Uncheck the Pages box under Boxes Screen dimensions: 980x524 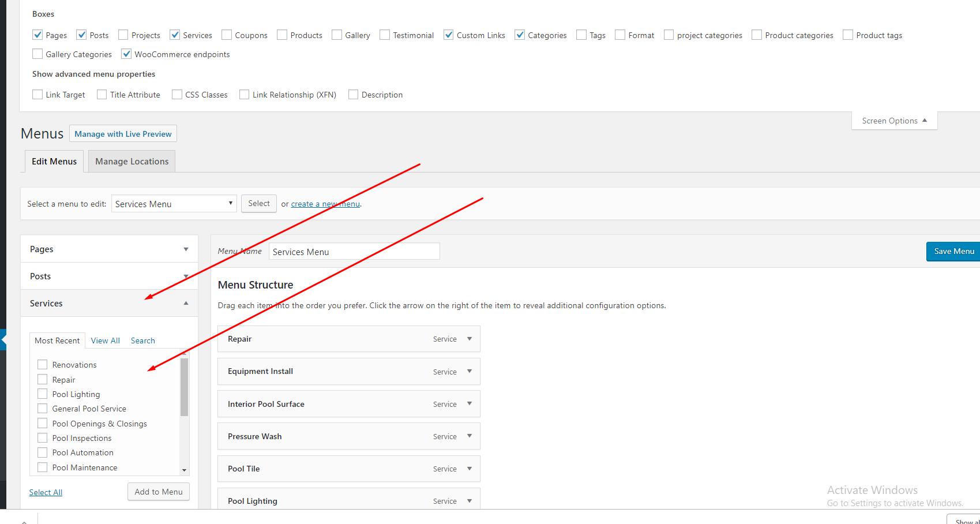click(x=37, y=35)
